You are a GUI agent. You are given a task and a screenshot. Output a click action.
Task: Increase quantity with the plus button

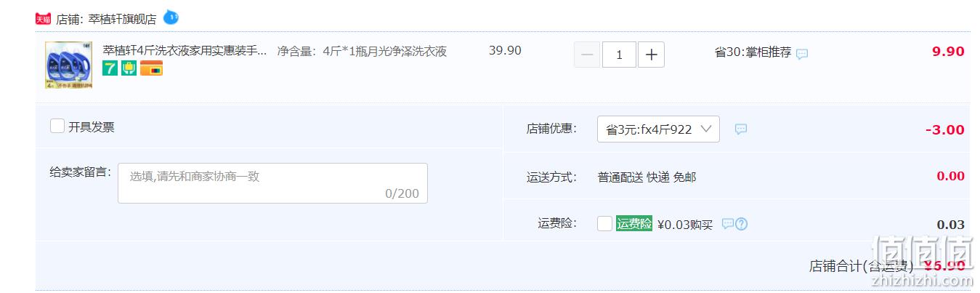[x=651, y=55]
